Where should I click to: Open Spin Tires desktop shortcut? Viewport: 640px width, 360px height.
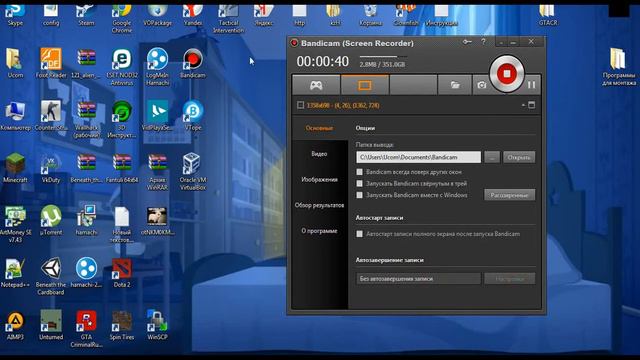(122, 325)
